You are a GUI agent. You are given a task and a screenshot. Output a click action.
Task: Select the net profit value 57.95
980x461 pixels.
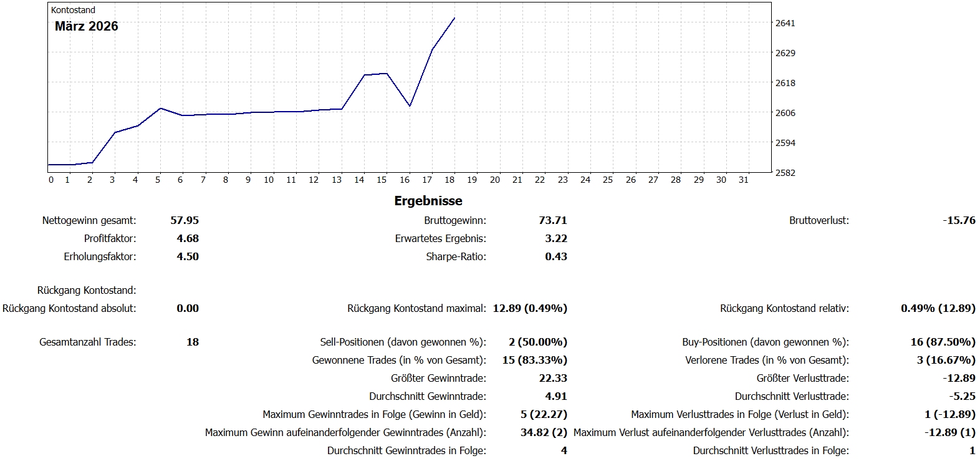coord(185,220)
